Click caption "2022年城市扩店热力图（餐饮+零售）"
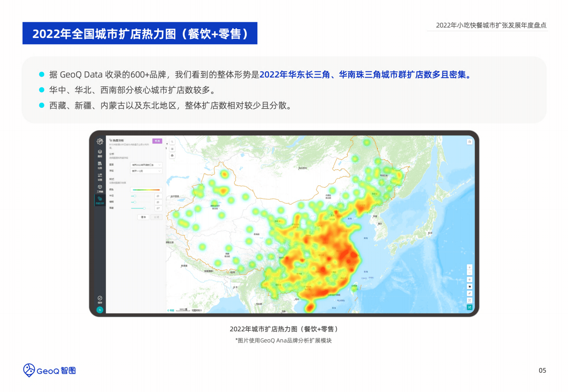The width and height of the screenshot is (568, 392). tap(284, 329)
